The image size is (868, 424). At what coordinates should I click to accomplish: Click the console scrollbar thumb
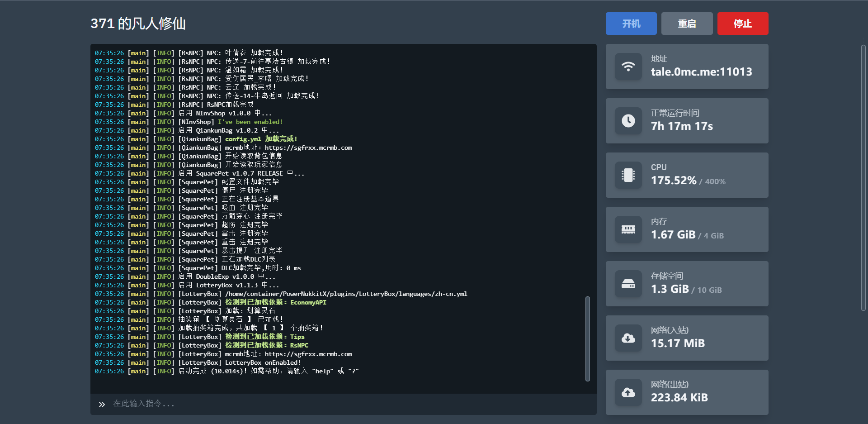pyautogui.click(x=588, y=339)
